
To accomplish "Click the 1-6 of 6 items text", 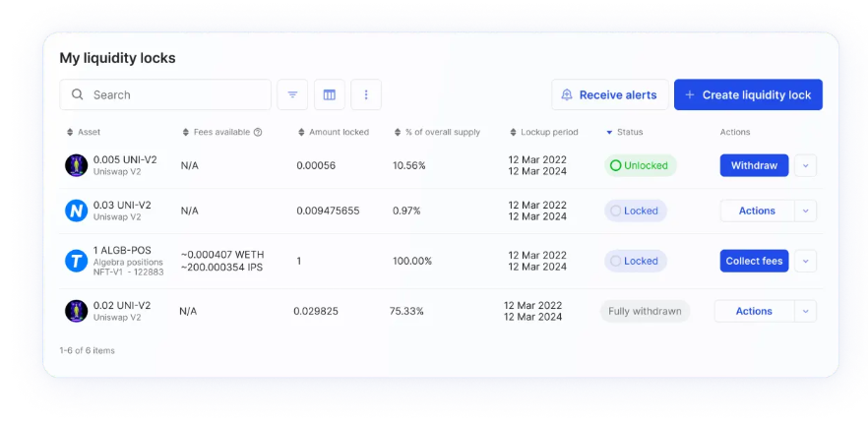I will 87,350.
